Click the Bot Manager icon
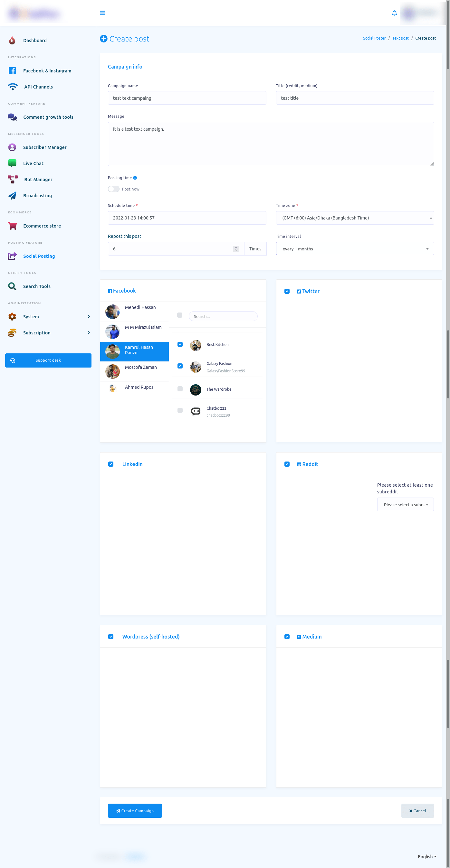Viewport: 450px width, 868px height. (13, 180)
